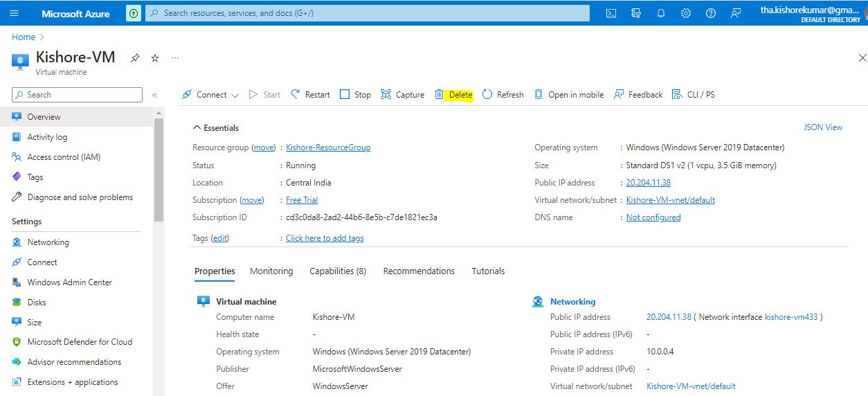The image size is (868, 396).
Task: Open the Capabilities (8) tab
Action: click(x=338, y=271)
